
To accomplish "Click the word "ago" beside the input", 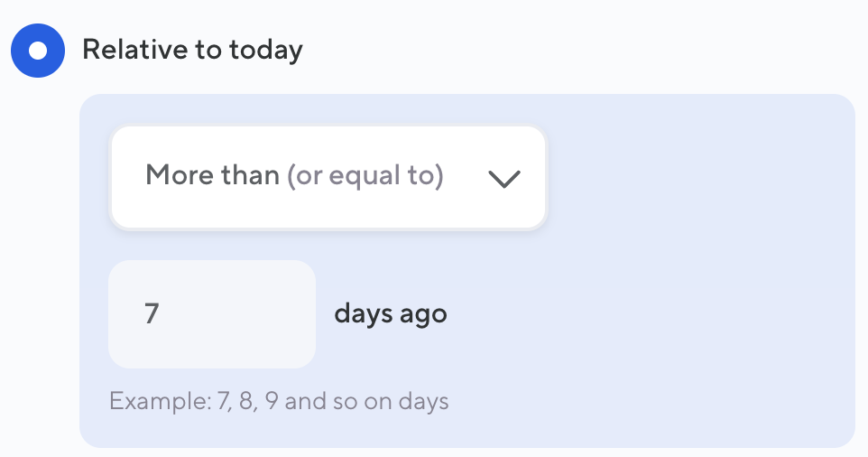I will [423, 315].
